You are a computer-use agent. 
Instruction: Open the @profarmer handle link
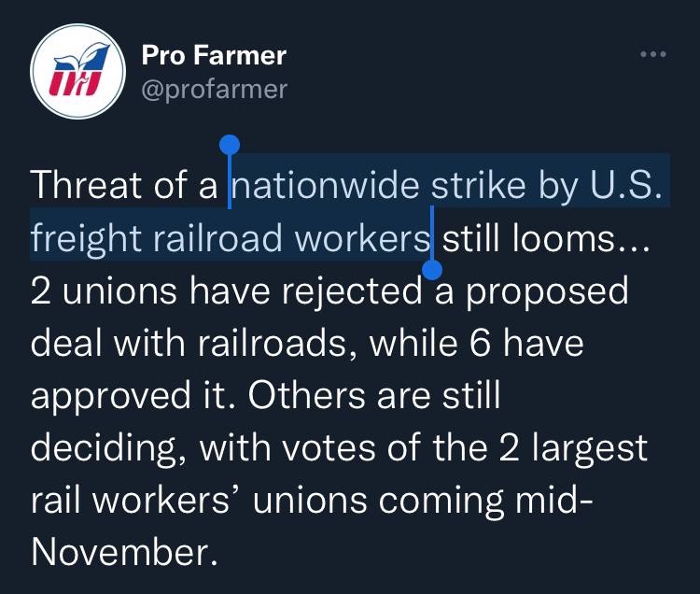pyautogui.click(x=214, y=89)
